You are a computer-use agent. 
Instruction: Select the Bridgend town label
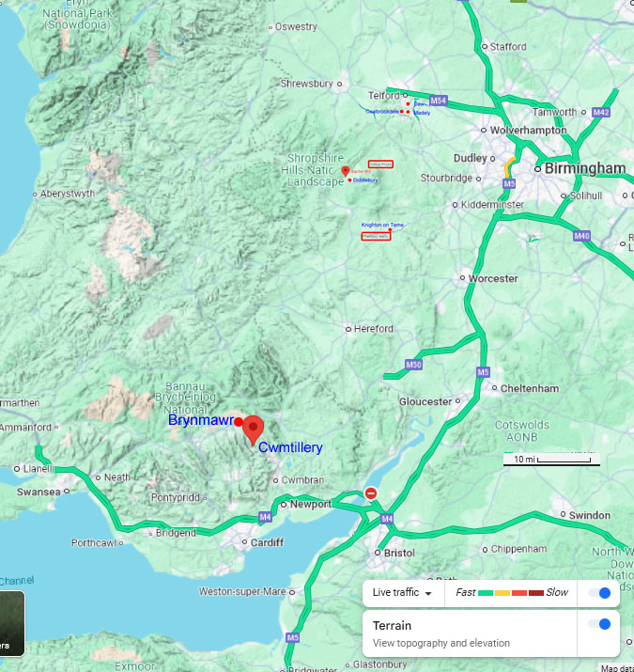coord(176,533)
